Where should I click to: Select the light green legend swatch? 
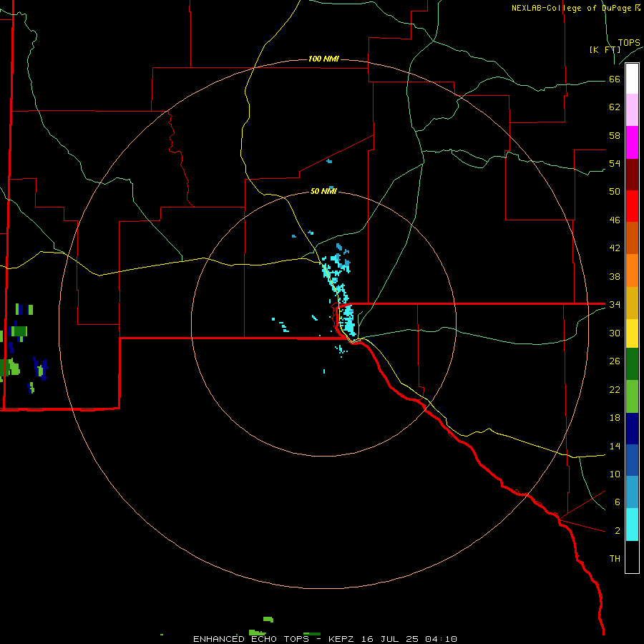click(632, 396)
